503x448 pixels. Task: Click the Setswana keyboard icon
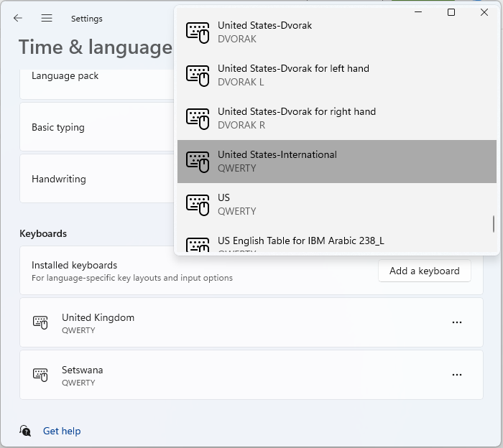click(x=41, y=375)
